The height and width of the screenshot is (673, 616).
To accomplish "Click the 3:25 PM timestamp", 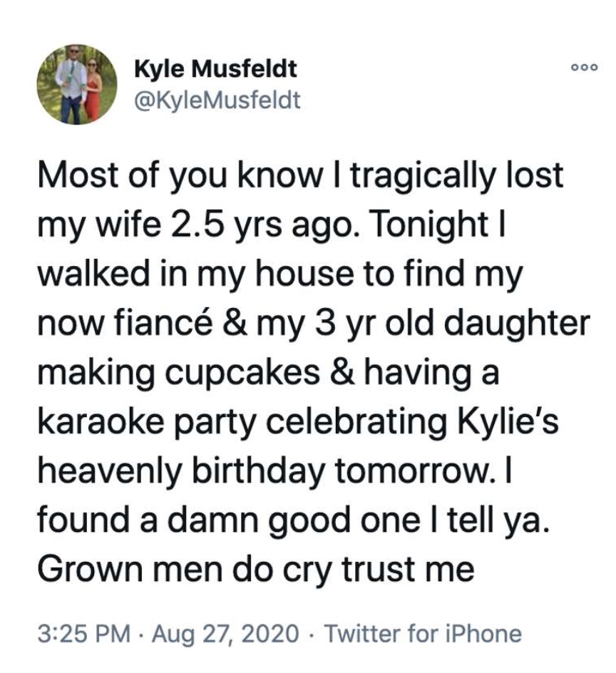I will coord(84,634).
